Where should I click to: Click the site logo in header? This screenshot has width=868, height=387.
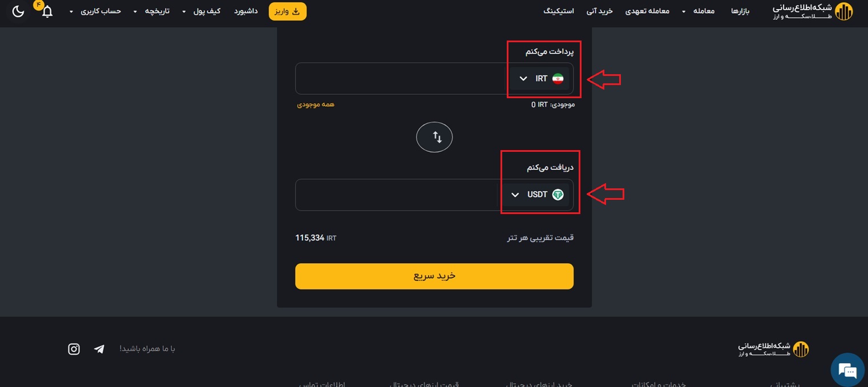(812, 11)
